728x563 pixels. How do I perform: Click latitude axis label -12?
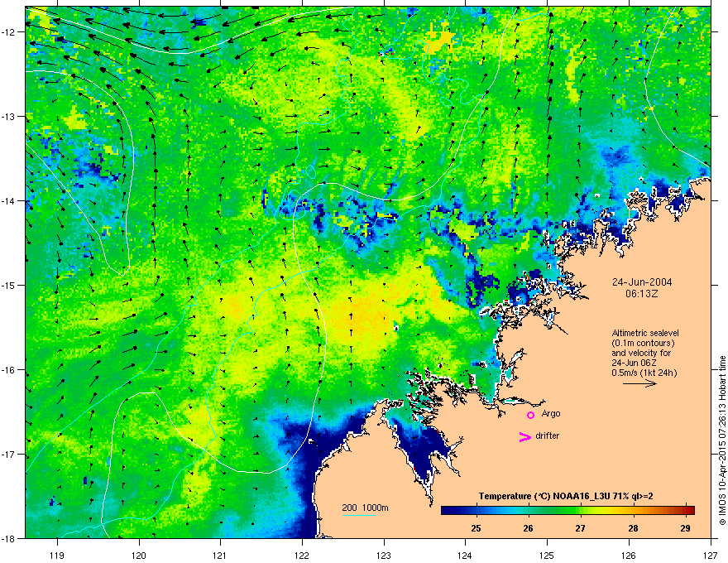coord(8,32)
